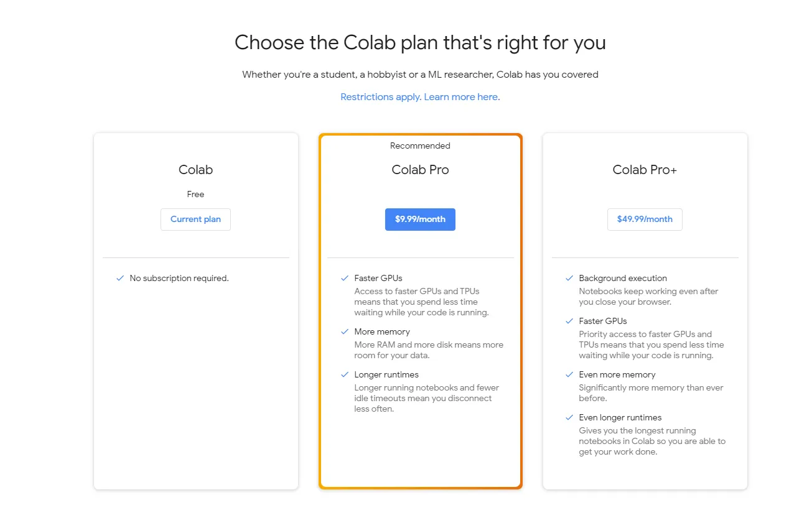Click the Colab Pro Faster GPUs checkmark
The image size is (812, 523).
point(345,279)
